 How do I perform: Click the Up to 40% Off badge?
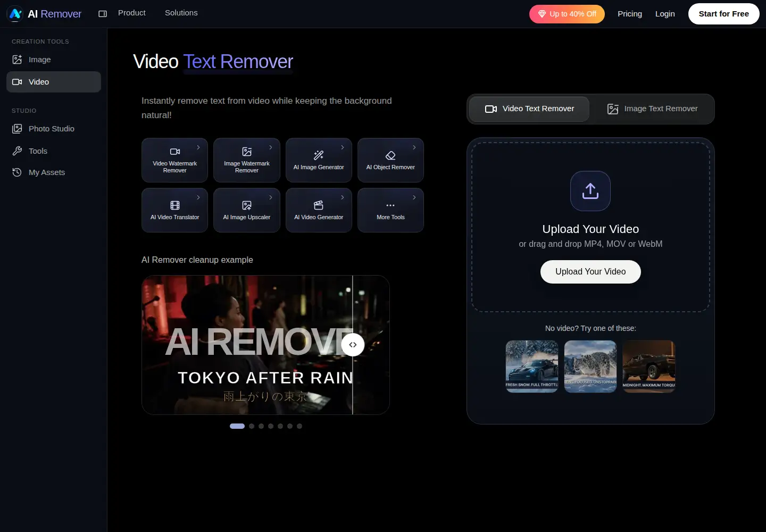tap(567, 14)
